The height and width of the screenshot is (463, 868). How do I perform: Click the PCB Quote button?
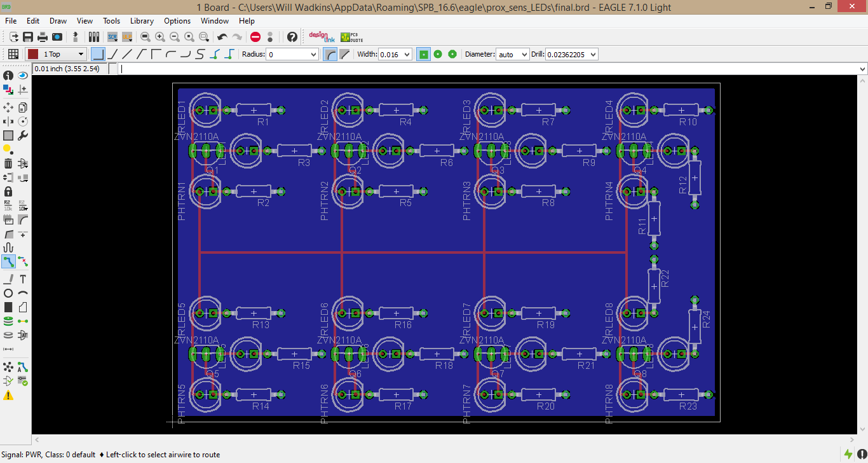(x=350, y=36)
